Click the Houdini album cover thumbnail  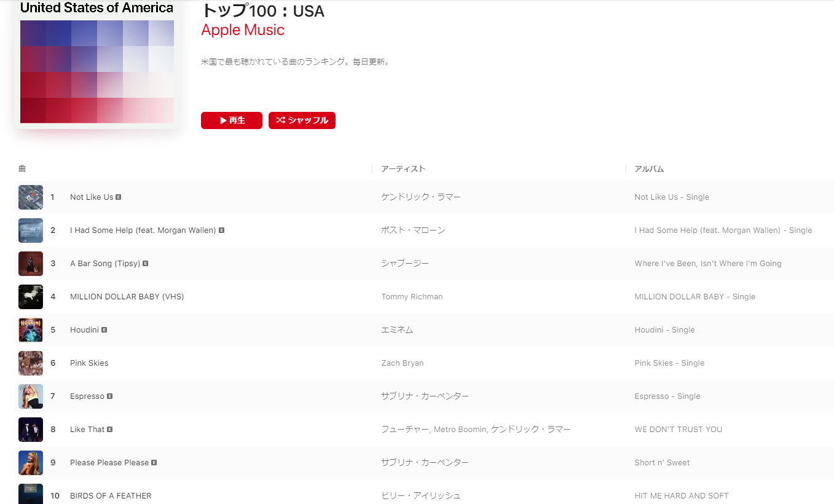31,330
